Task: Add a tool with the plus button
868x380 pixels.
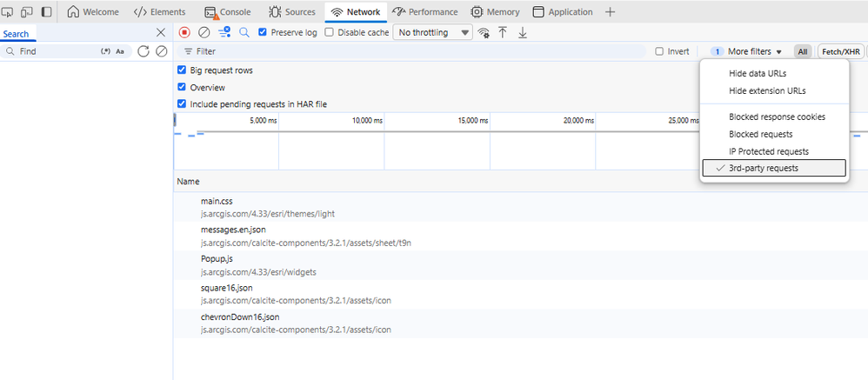Action: click(x=610, y=12)
